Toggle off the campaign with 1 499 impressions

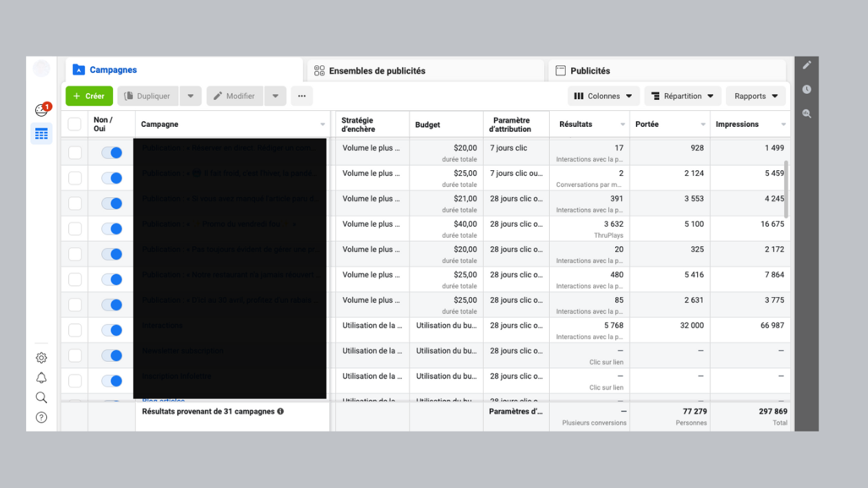click(112, 152)
